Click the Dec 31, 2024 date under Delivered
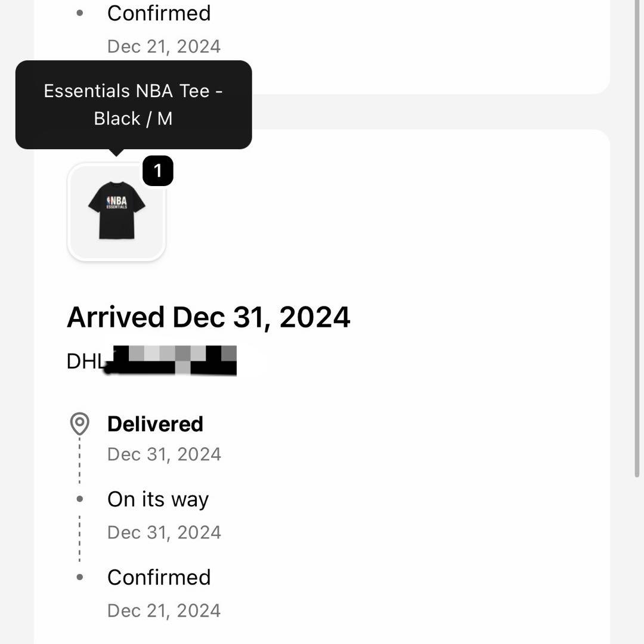 pos(164,454)
